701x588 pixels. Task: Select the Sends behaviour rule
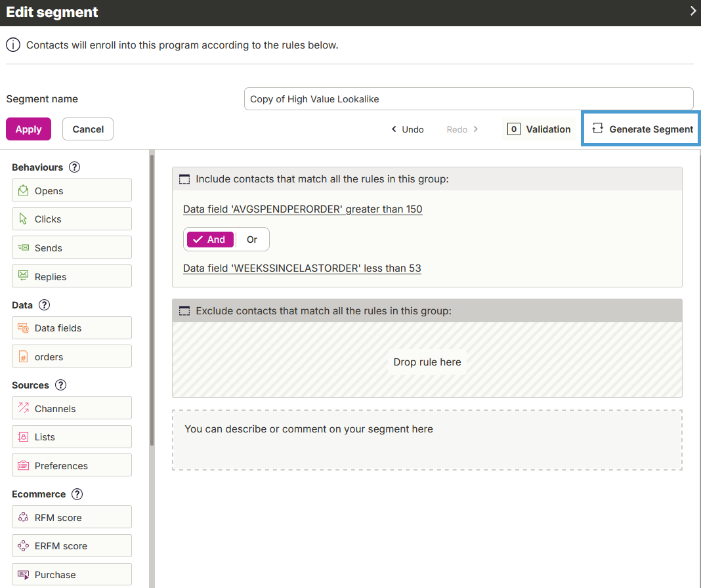(72, 247)
